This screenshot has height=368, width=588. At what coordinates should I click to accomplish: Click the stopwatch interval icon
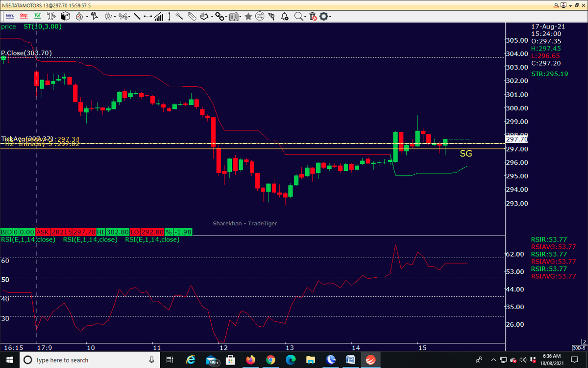pos(79,16)
